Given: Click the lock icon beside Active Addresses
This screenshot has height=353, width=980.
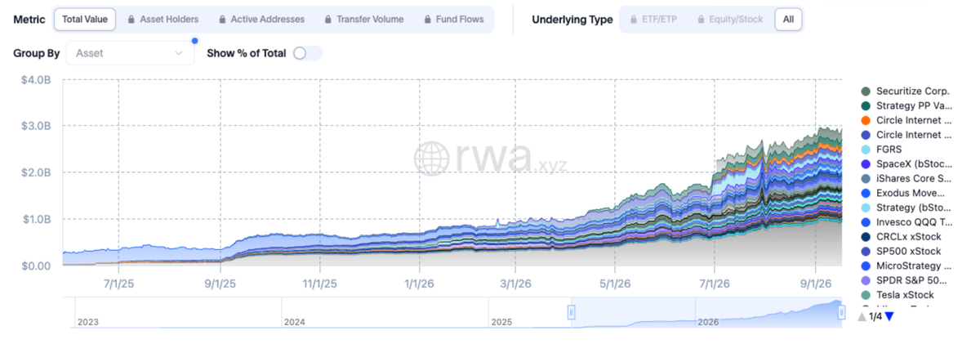Looking at the screenshot, I should coord(221,19).
